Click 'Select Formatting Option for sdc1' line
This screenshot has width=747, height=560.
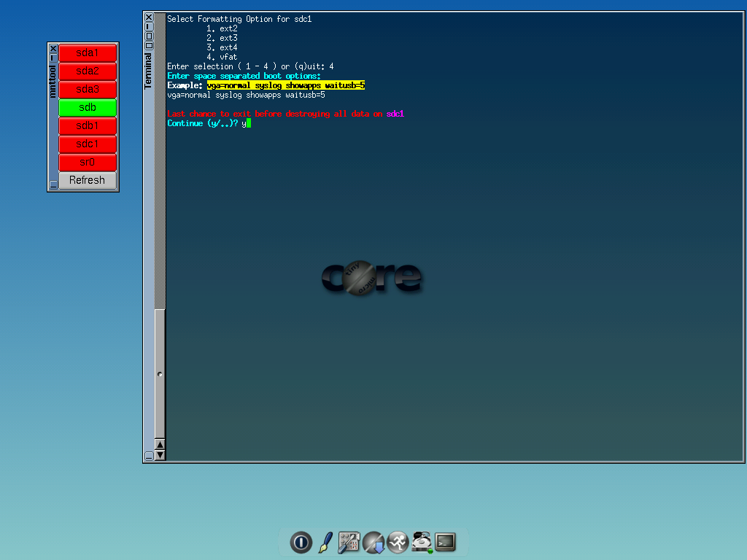pyautogui.click(x=239, y=19)
